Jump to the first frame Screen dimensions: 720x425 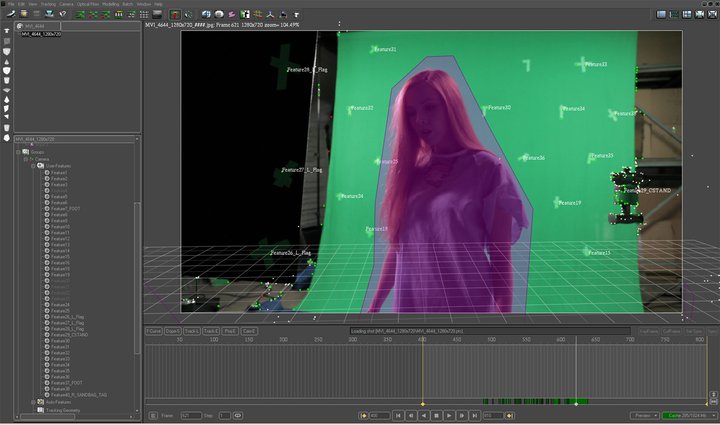[398, 416]
